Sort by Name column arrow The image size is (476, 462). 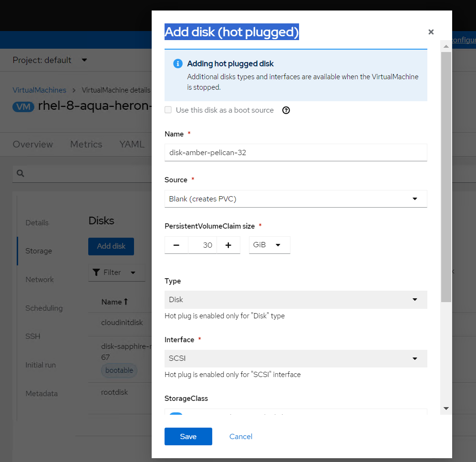tap(126, 302)
